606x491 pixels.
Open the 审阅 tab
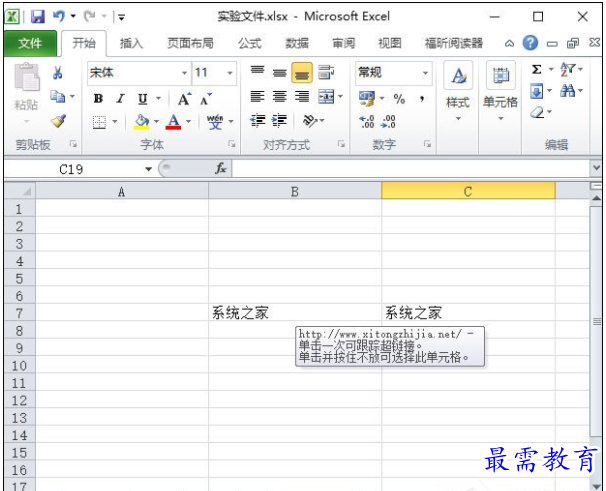[x=344, y=43]
